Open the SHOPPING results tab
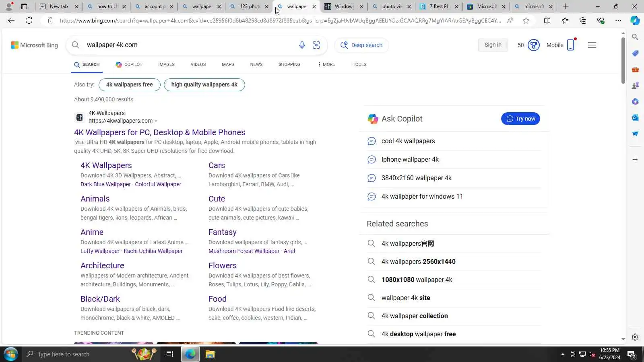This screenshot has width=644, height=362. pyautogui.click(x=289, y=64)
